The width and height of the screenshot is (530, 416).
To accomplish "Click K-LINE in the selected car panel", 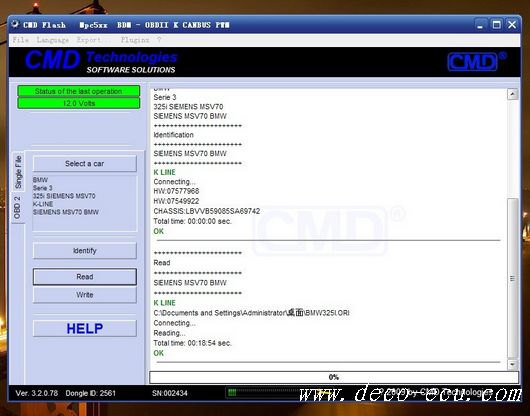I will [43, 204].
